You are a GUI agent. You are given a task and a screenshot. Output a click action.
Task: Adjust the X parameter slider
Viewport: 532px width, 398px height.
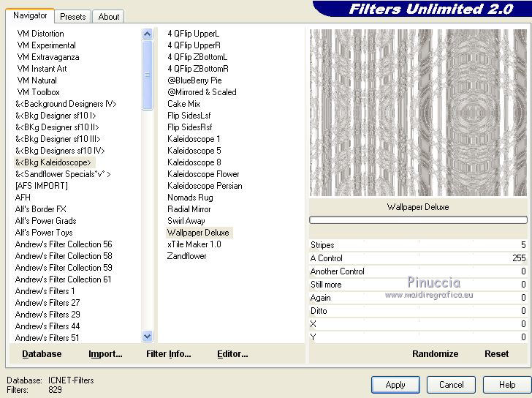(x=418, y=324)
